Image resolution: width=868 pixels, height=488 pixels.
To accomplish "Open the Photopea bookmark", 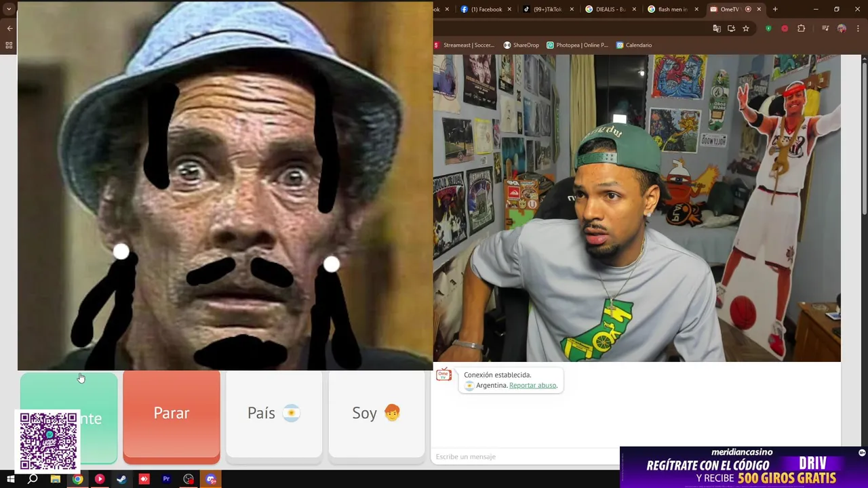I will point(577,45).
